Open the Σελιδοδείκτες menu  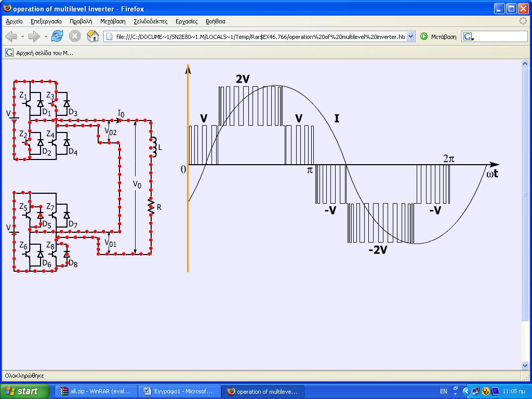point(150,21)
